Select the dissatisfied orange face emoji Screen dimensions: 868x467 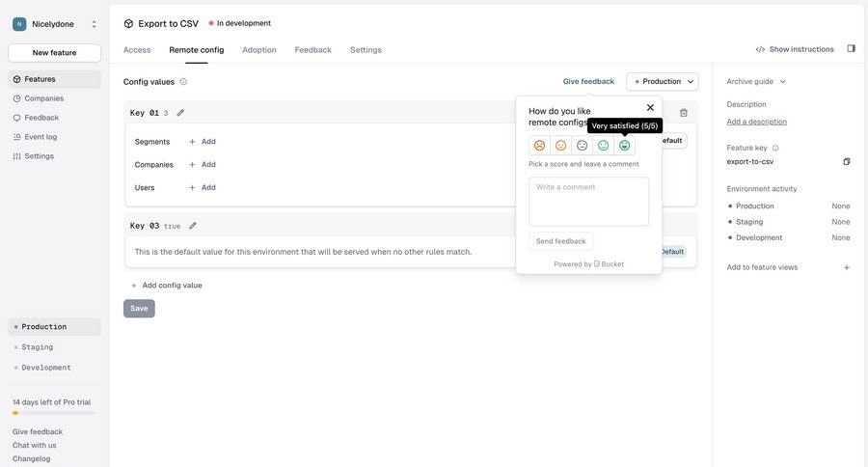pyautogui.click(x=560, y=145)
